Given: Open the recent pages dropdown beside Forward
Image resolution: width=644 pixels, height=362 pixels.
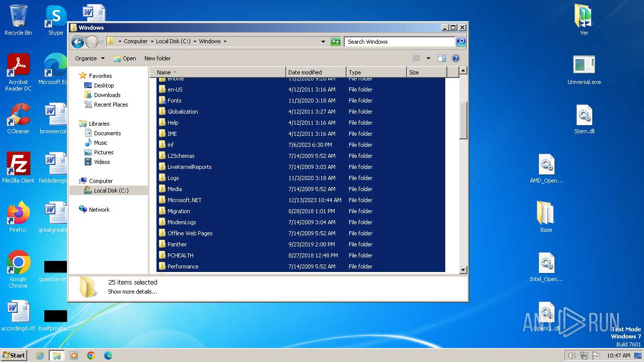Looking at the screenshot, I should point(101,42).
